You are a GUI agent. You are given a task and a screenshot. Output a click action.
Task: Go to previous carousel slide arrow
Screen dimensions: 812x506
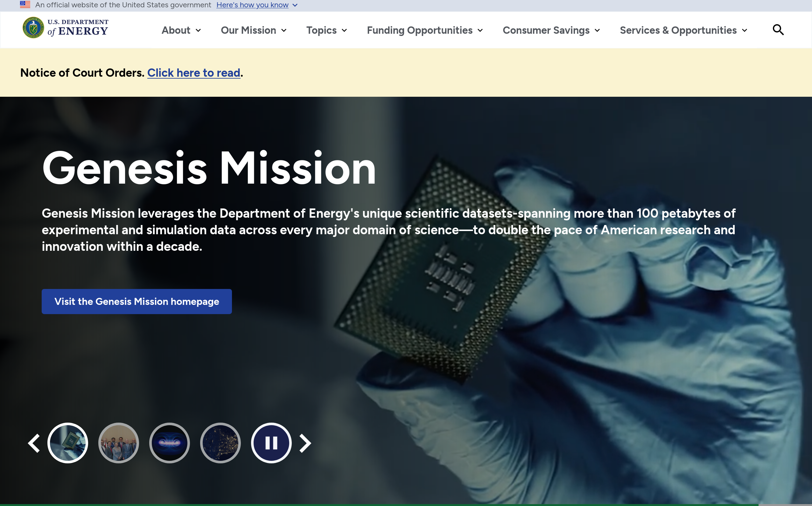(34, 443)
